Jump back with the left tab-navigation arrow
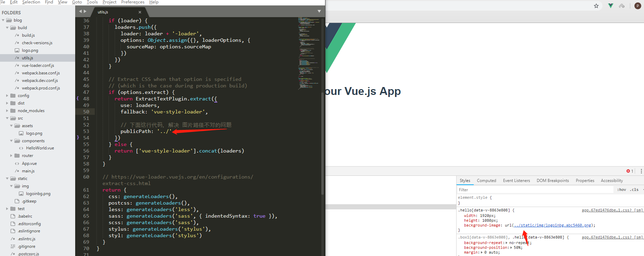 80,11
